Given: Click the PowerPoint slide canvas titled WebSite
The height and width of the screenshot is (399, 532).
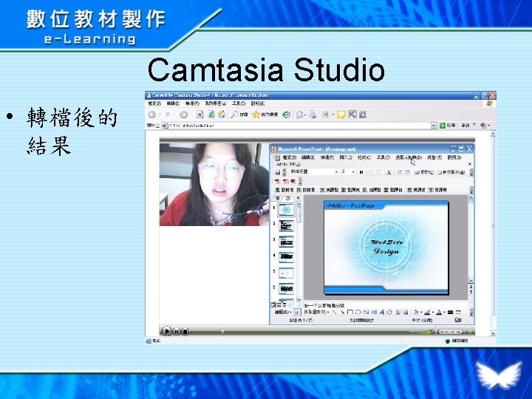Looking at the screenshot, I should coord(386,248).
